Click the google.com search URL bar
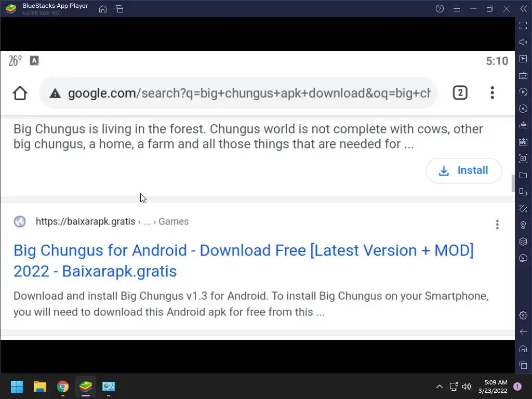The image size is (532, 399). 238,93
